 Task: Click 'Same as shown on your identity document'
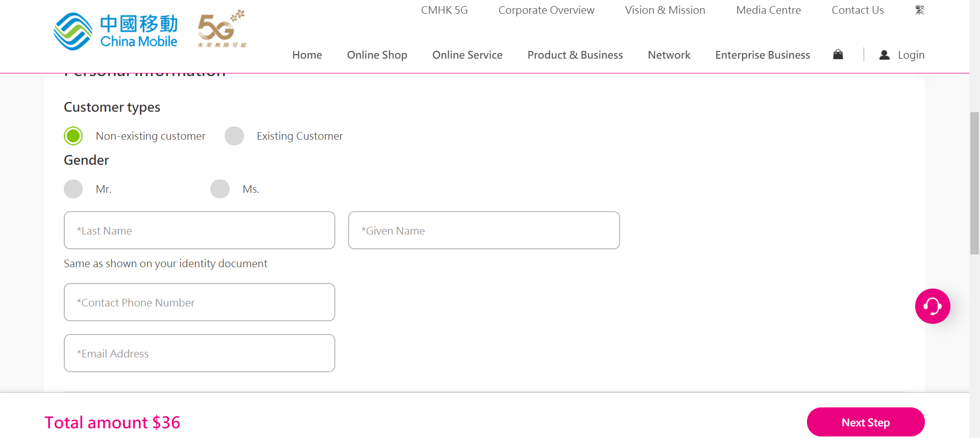point(165,264)
